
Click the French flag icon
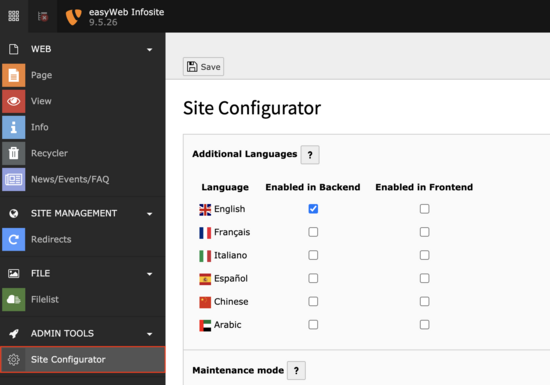click(205, 233)
